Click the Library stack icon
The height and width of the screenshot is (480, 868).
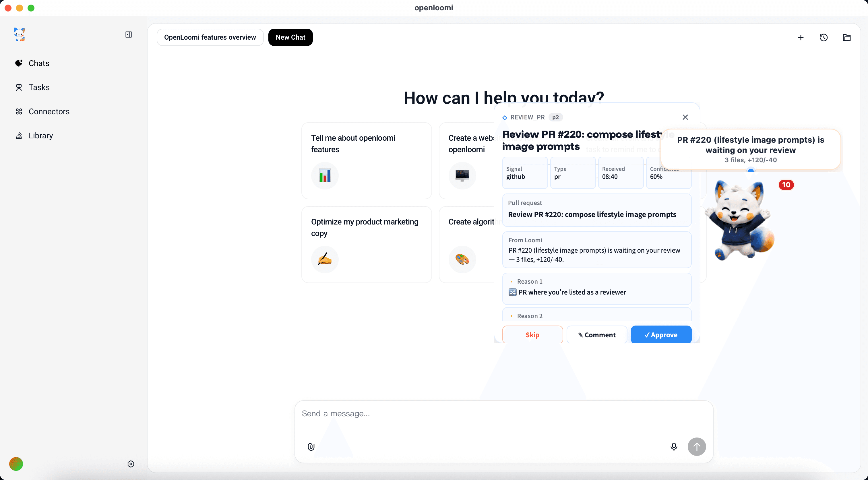[19, 136]
